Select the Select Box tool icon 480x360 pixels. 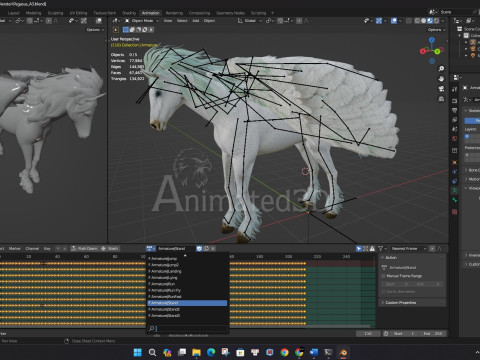click(116, 30)
